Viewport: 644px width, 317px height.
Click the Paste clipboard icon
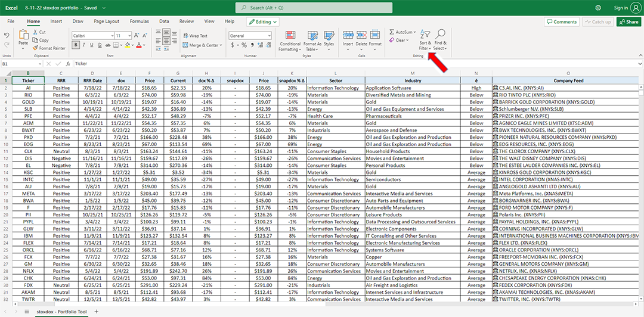pos(23,35)
